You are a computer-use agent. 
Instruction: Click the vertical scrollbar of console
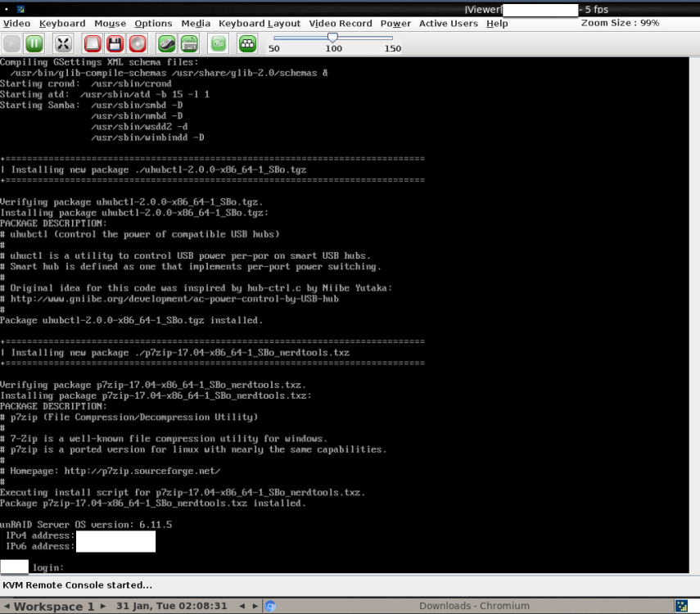tap(694, 315)
